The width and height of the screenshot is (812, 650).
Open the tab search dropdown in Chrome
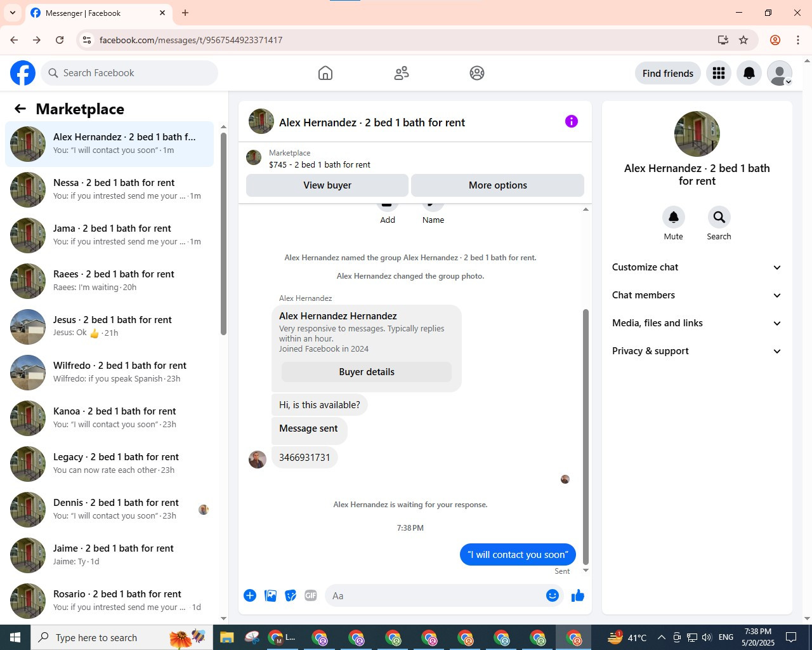pyautogui.click(x=13, y=13)
